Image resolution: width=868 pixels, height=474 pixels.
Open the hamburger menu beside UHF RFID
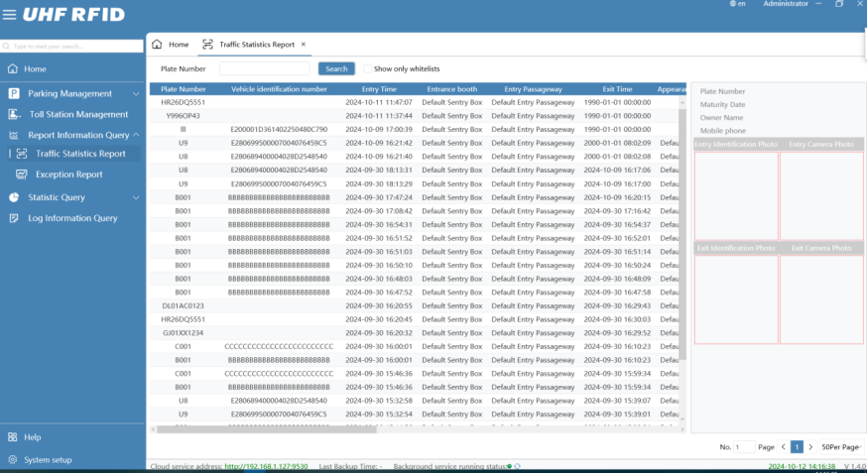pyautogui.click(x=9, y=15)
